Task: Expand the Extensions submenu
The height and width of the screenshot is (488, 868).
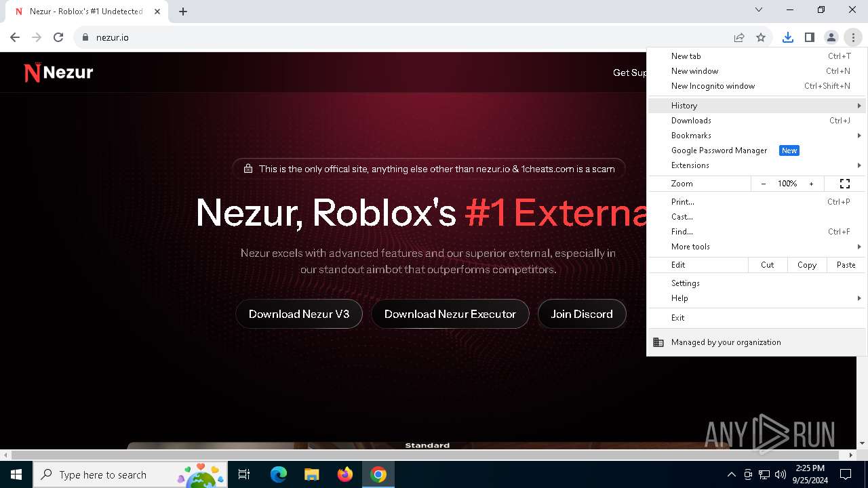Action: [757, 165]
